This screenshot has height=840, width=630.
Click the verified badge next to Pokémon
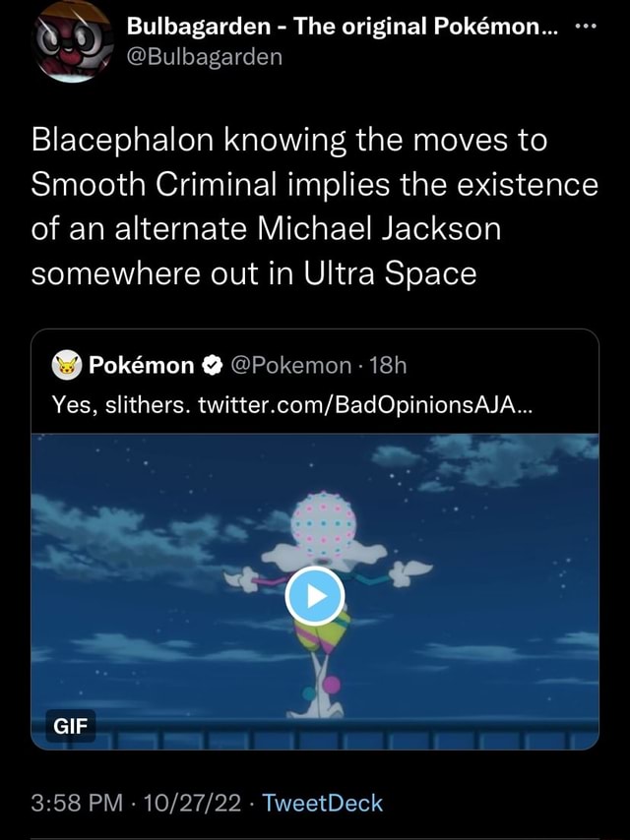(213, 366)
